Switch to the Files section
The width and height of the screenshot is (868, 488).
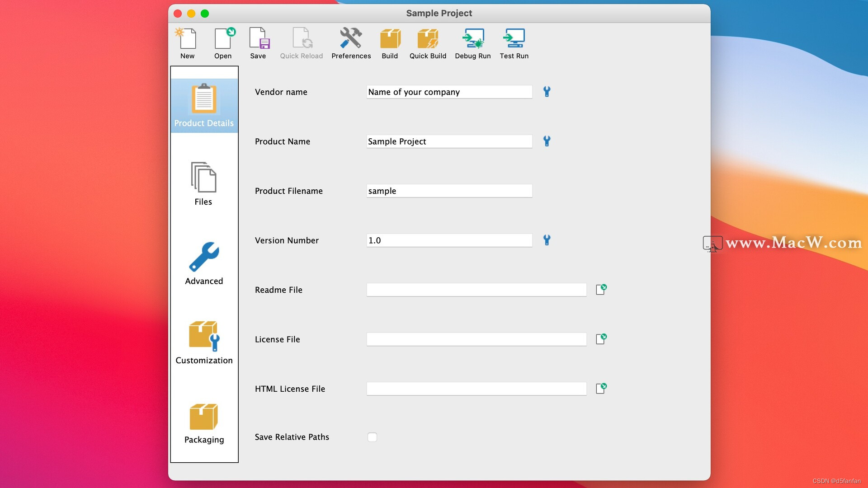(203, 184)
